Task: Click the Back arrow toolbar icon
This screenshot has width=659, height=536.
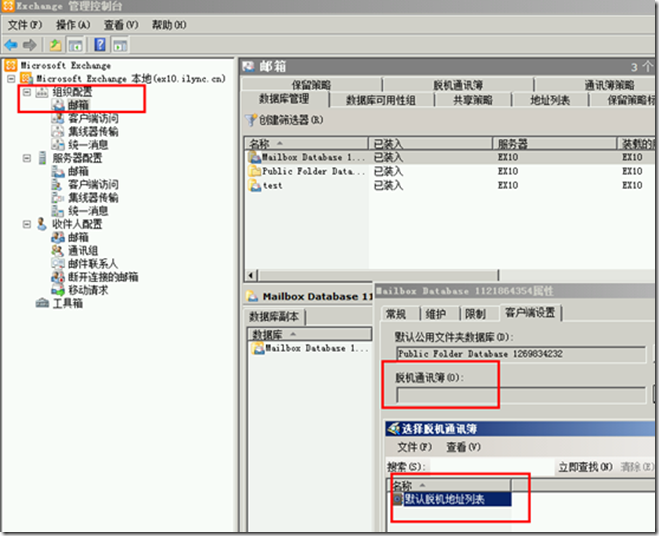Action: [x=11, y=45]
